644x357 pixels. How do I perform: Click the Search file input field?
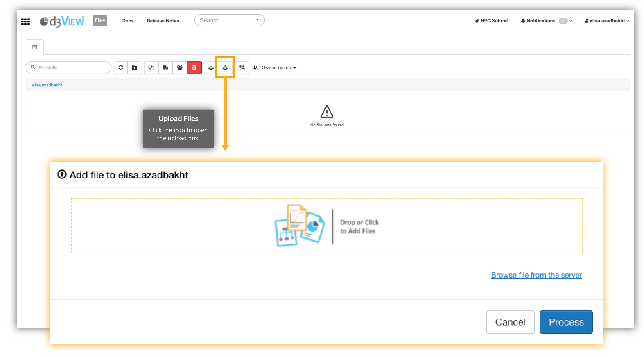click(x=69, y=68)
